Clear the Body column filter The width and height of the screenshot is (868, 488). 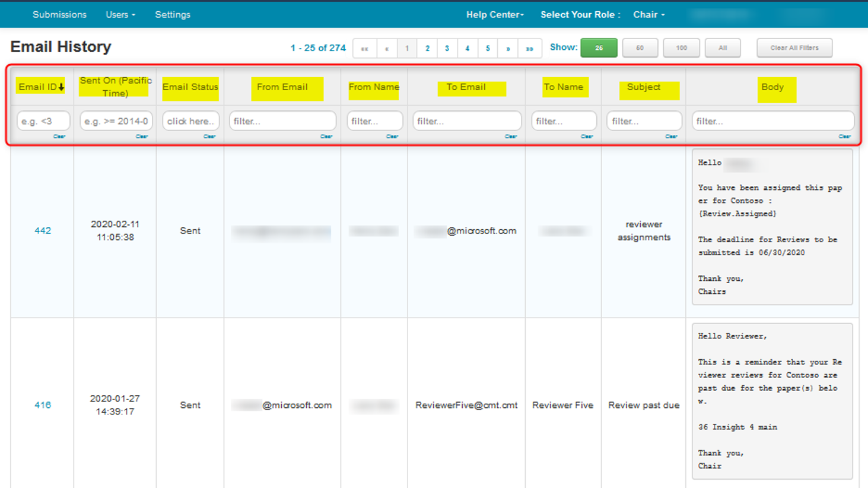pyautogui.click(x=844, y=137)
